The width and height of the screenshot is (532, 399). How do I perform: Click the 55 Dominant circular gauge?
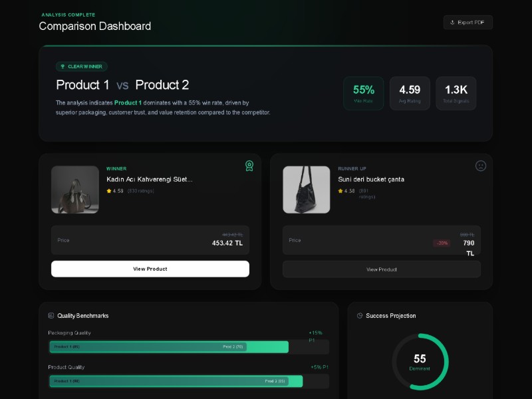420,362
